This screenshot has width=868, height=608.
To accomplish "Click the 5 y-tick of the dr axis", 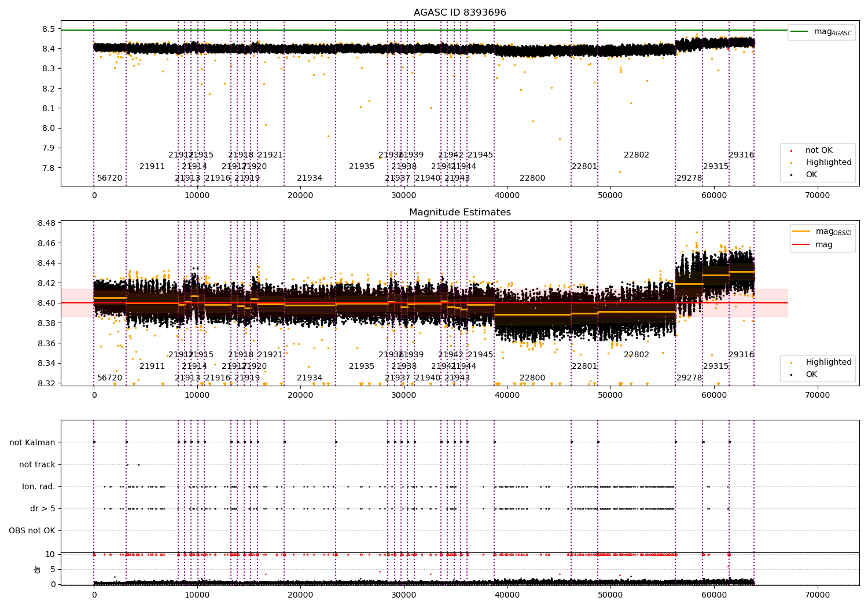I will tap(53, 569).
